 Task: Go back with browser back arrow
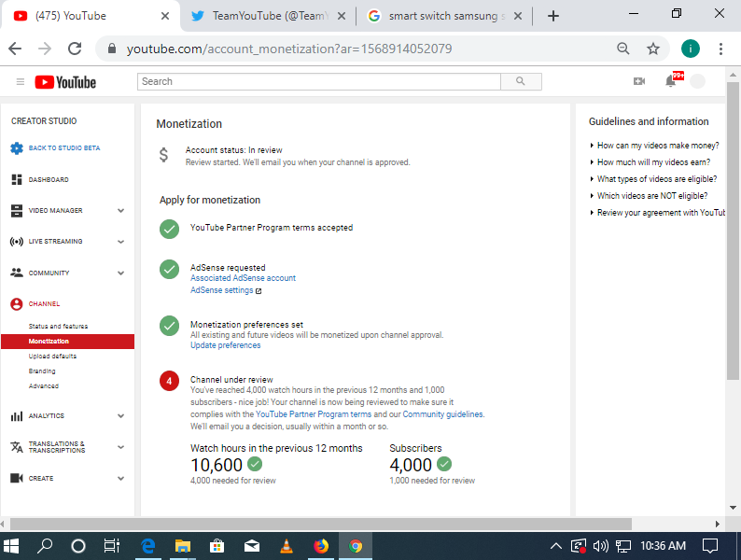15,49
